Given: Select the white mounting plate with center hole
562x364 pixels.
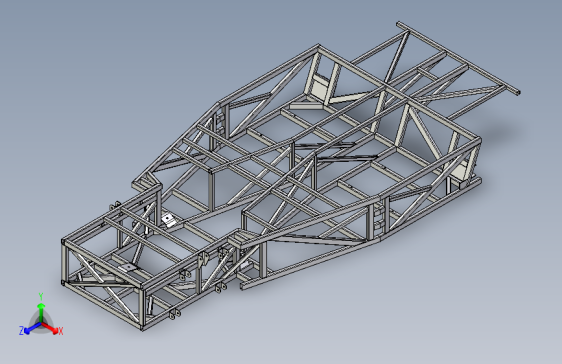Looking at the screenshot, I should tap(168, 220).
